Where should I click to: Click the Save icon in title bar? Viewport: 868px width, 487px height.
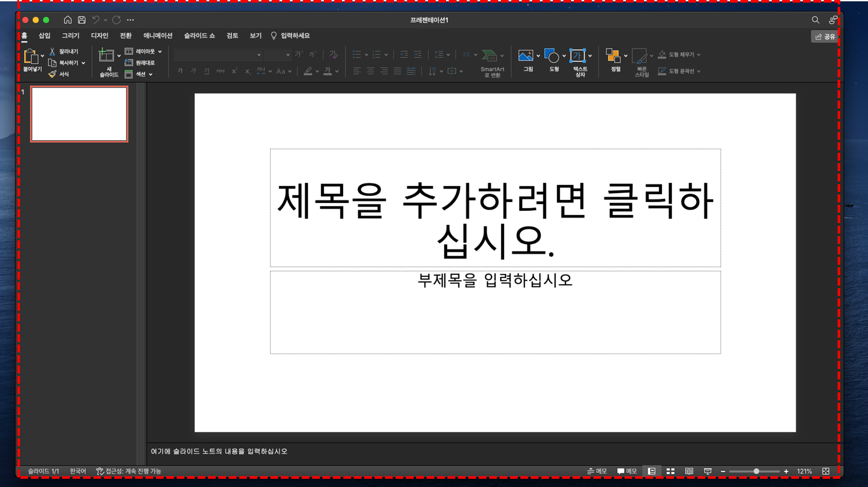tap(82, 20)
